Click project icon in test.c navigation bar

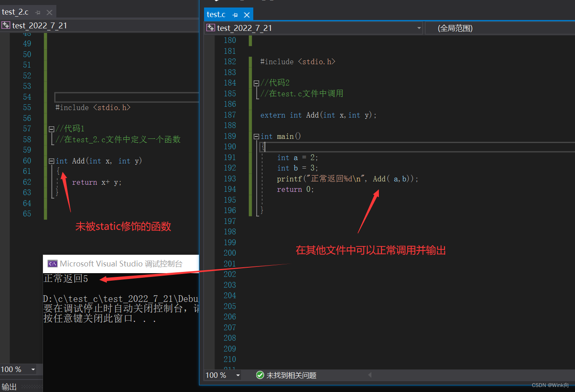pos(211,28)
